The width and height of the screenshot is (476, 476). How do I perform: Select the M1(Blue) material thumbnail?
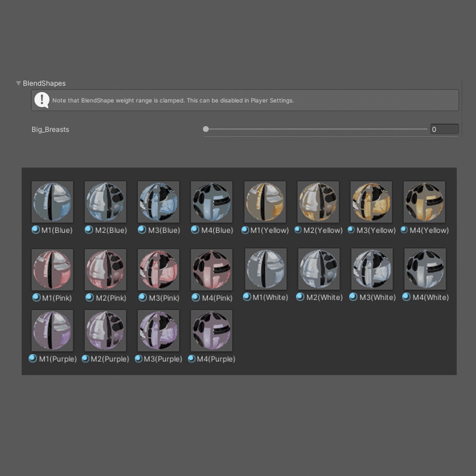click(x=52, y=202)
